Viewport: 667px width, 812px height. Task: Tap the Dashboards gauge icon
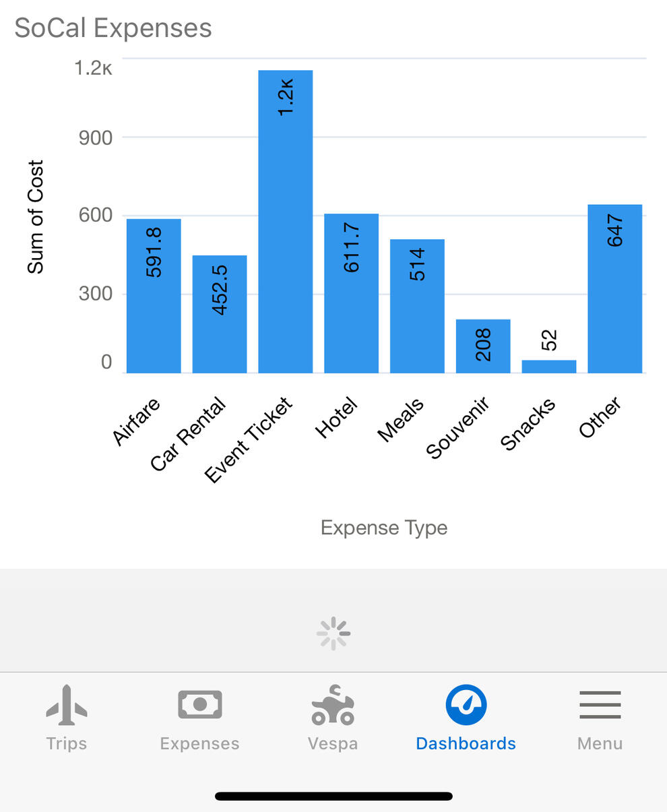tap(466, 705)
